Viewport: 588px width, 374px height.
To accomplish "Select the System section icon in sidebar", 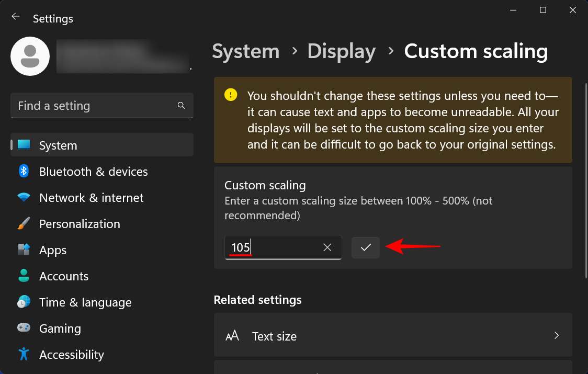I will click(23, 145).
